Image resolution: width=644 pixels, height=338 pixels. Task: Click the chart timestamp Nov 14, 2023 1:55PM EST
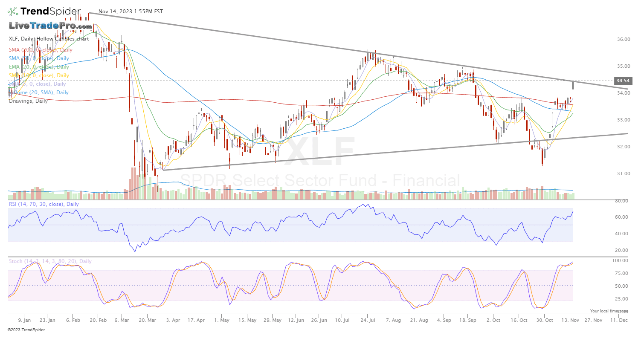(131, 12)
